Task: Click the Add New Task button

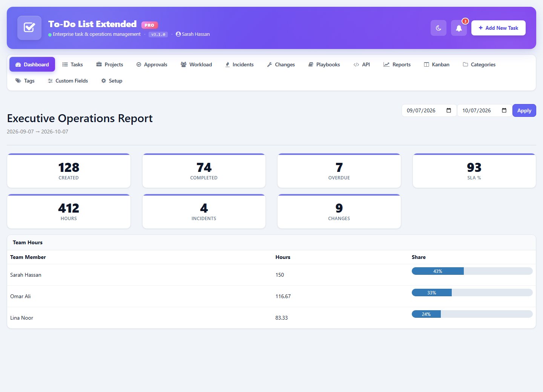Action: (499, 28)
